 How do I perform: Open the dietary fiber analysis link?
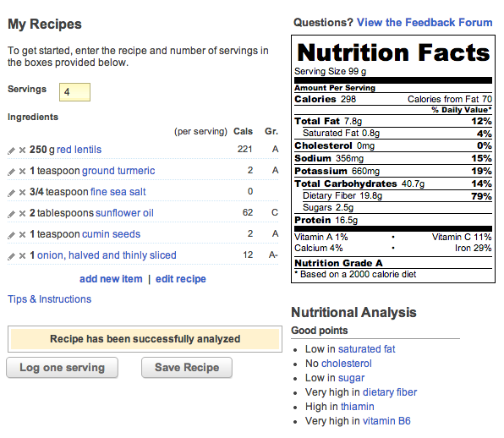point(390,392)
